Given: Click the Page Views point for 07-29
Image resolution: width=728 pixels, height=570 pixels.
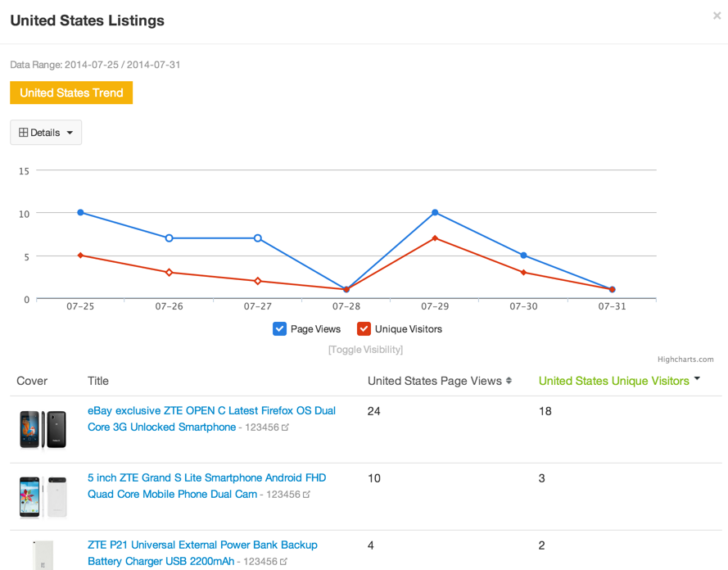Looking at the screenshot, I should (435, 213).
